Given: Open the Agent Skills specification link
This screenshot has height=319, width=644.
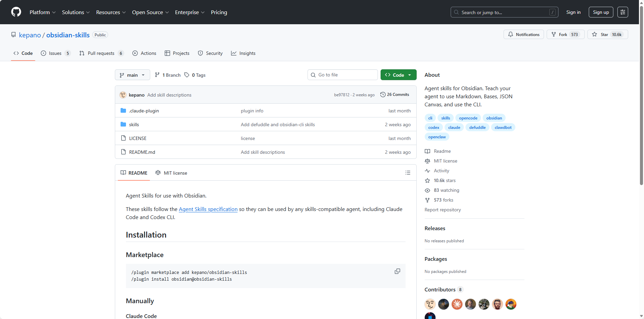Looking at the screenshot, I should (x=208, y=209).
